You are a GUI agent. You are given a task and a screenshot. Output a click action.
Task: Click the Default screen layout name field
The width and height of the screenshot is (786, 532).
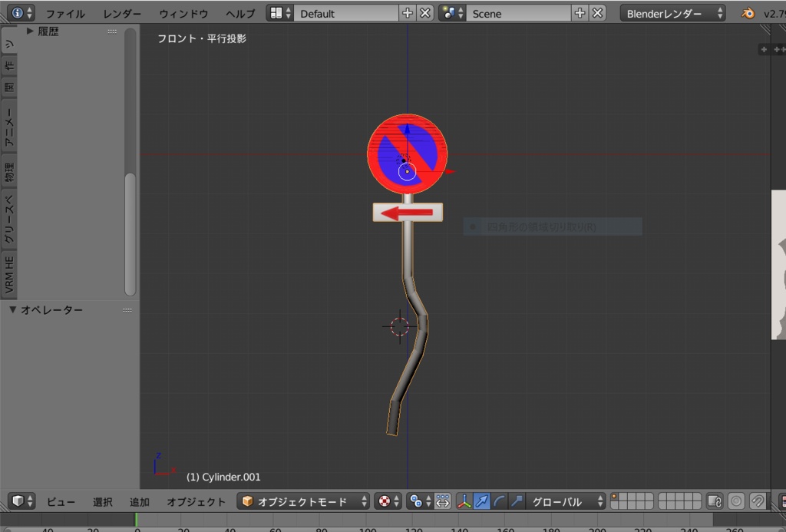tap(346, 13)
